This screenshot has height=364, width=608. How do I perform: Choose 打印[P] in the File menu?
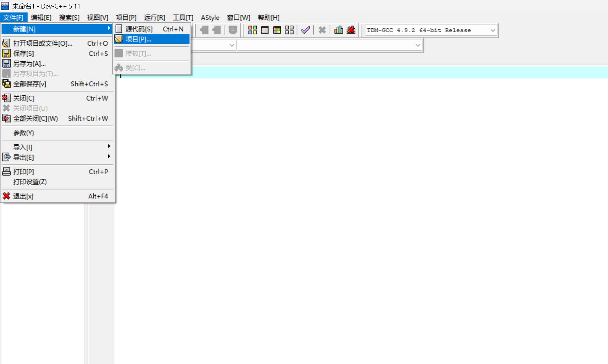point(57,172)
